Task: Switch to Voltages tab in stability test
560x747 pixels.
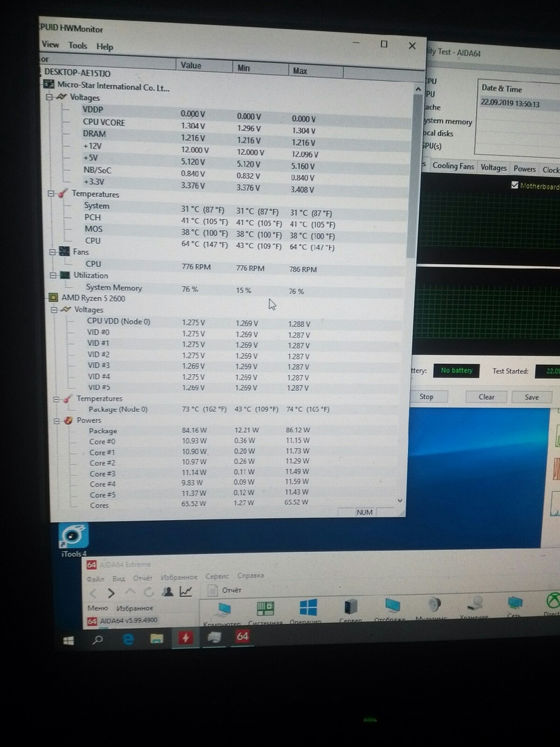Action: 494,167
